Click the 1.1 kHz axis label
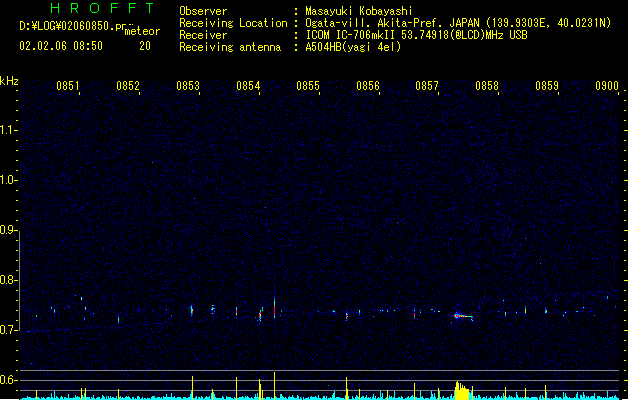629x400 pixels. pyautogui.click(x=9, y=130)
